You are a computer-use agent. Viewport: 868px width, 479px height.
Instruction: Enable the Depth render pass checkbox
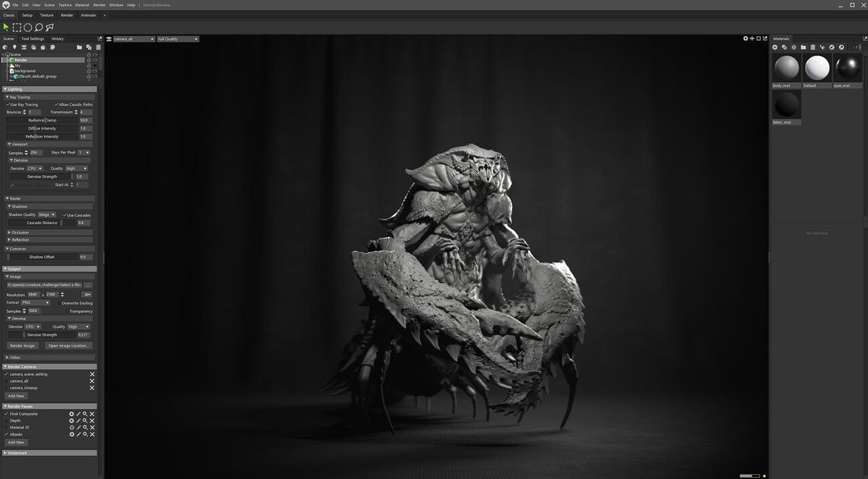pos(6,421)
